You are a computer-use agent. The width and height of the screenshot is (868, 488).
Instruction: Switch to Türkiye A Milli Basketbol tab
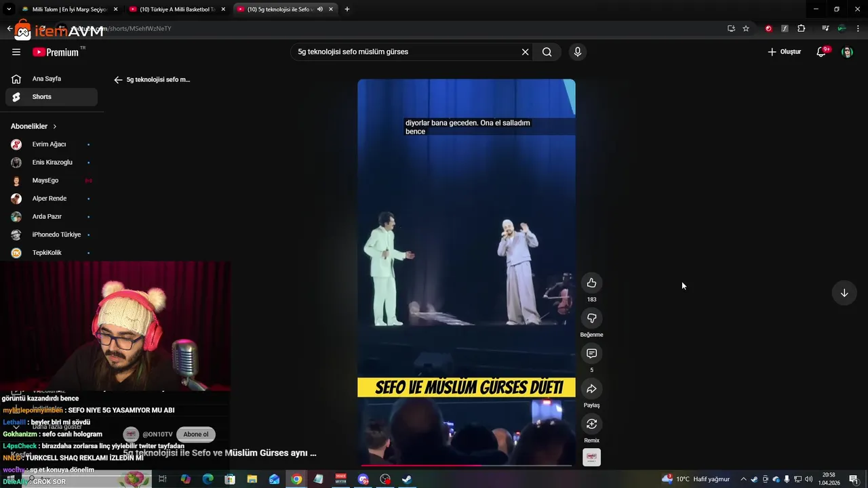coord(176,9)
